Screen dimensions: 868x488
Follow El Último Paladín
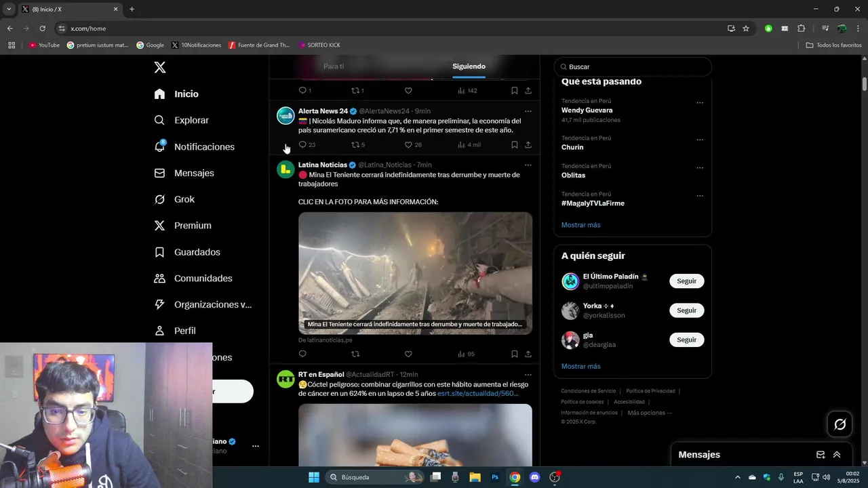pos(686,281)
